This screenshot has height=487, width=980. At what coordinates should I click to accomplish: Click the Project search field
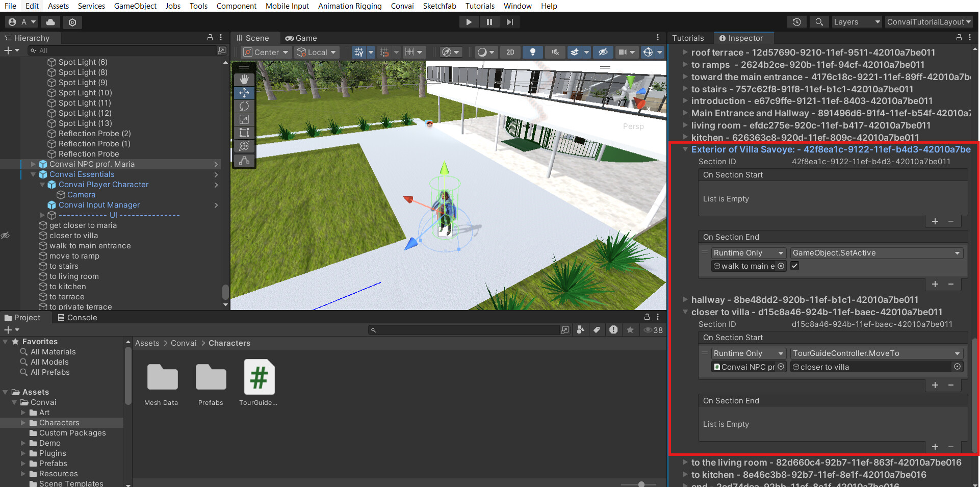click(464, 330)
